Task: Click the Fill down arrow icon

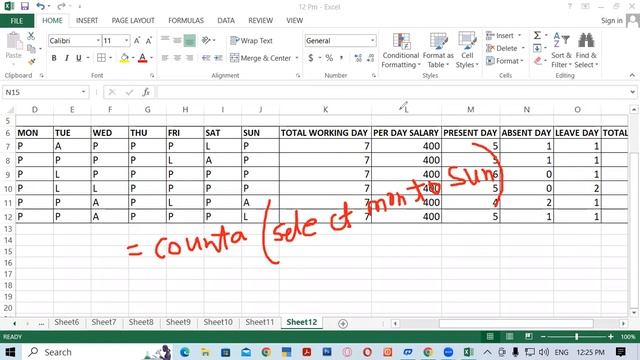Action: 537,48
